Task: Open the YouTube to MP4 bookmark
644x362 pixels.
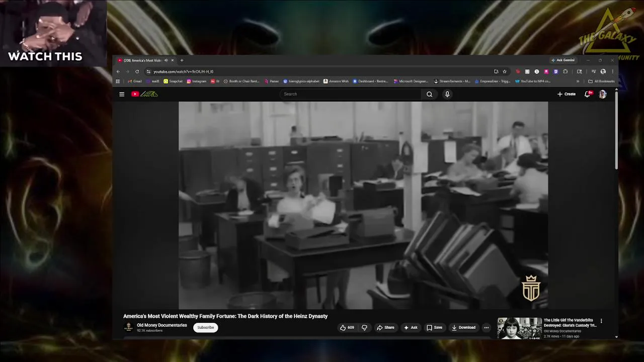Action: (x=533, y=81)
